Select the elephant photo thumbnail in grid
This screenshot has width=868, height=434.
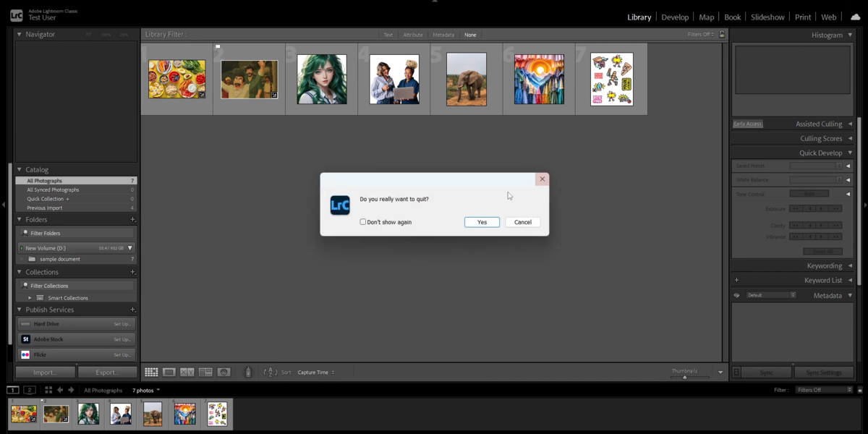click(x=467, y=79)
